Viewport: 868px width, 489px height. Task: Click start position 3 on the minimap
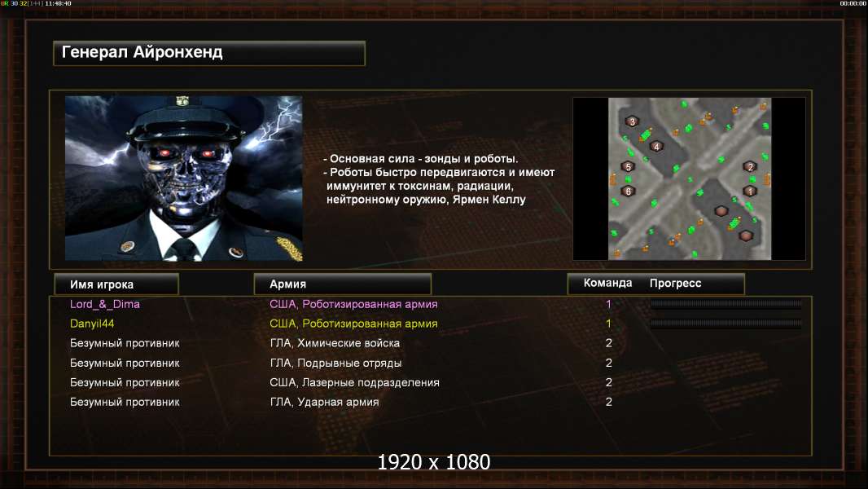tap(632, 121)
